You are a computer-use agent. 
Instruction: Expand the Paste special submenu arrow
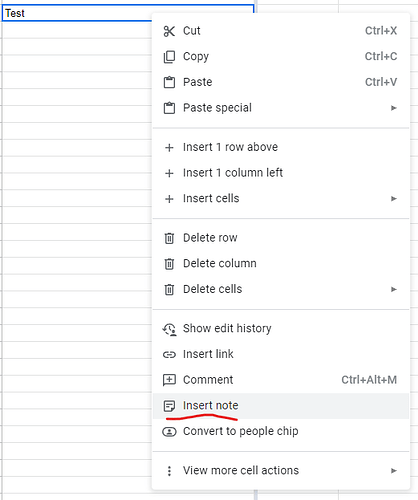(394, 108)
